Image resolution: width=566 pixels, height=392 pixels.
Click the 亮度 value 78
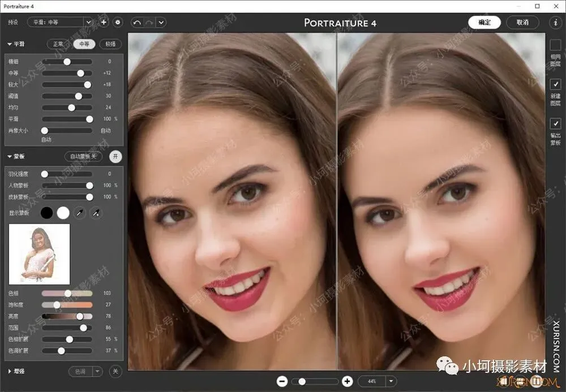pyautogui.click(x=108, y=316)
